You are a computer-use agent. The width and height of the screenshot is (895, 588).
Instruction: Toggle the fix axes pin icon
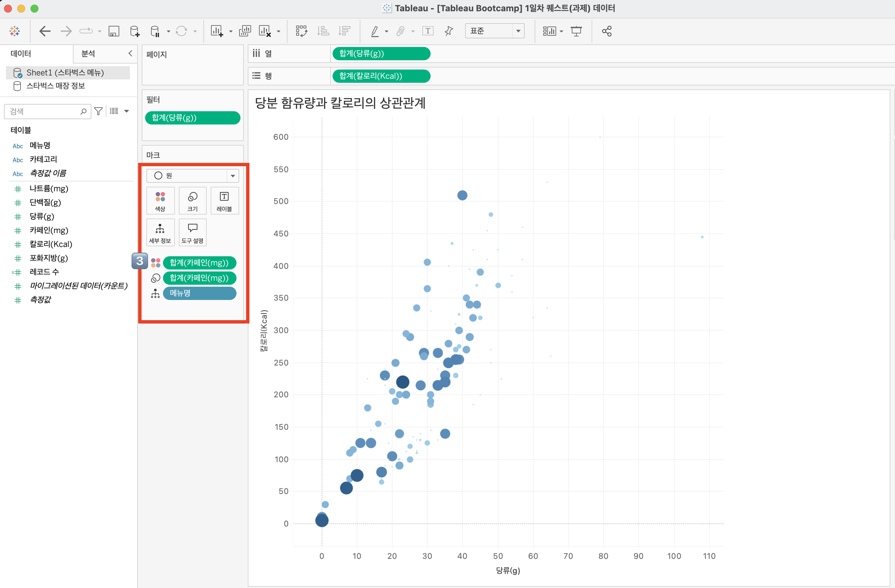pyautogui.click(x=448, y=31)
